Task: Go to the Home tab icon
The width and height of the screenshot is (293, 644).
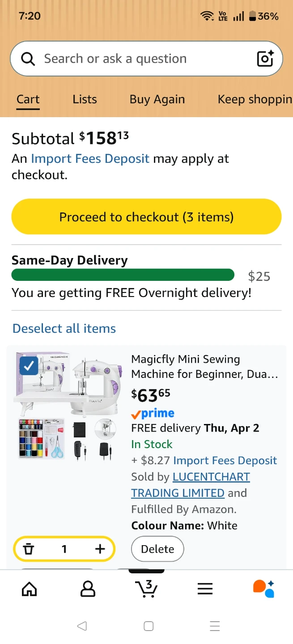Action: point(30,589)
